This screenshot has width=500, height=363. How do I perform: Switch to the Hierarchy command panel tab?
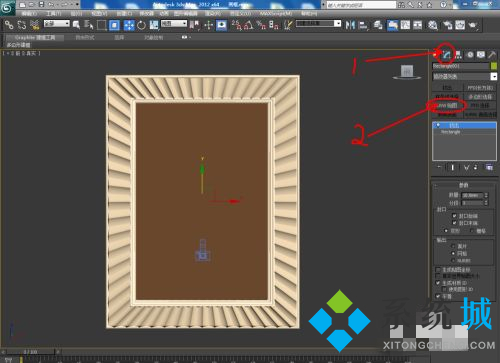click(458, 55)
